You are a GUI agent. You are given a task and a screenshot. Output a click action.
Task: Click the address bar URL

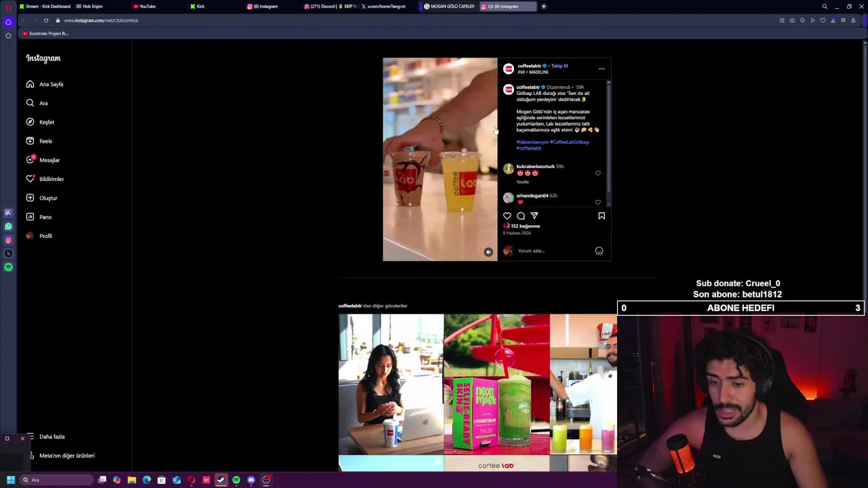[x=101, y=20]
